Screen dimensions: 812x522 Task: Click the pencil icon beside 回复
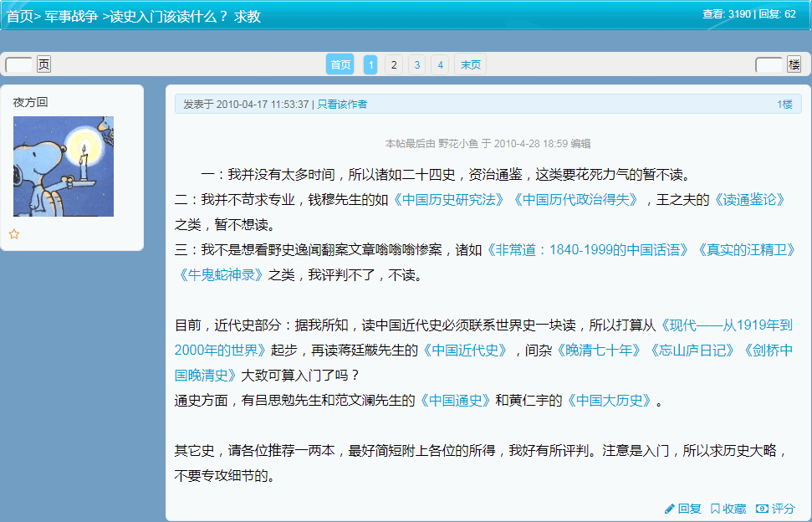[670, 509]
